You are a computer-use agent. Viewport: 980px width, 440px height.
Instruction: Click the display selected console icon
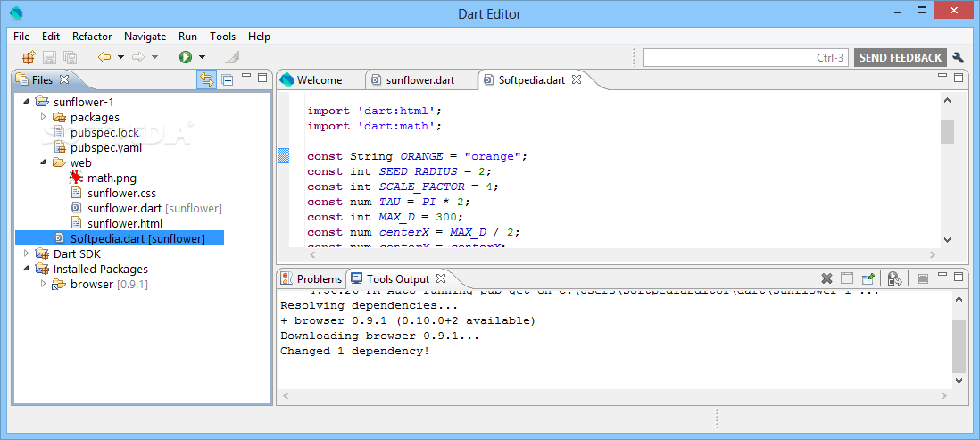pyautogui.click(x=894, y=278)
